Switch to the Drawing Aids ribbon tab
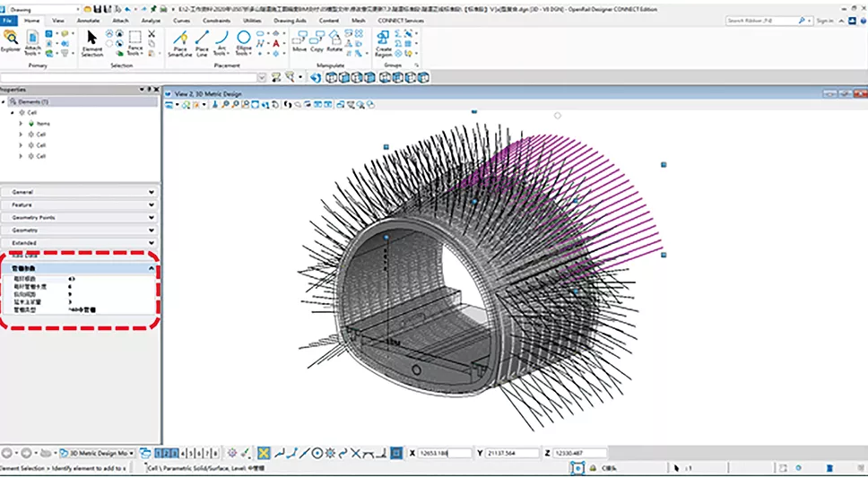This screenshot has width=868, height=478. point(290,21)
